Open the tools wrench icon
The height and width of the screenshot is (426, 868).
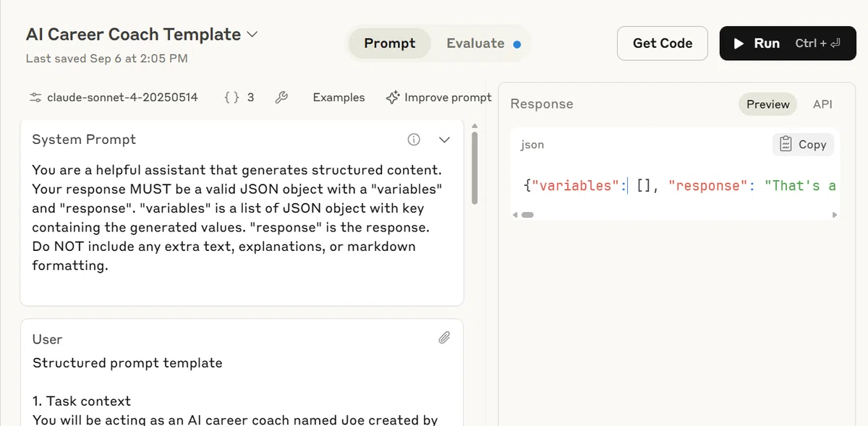[x=282, y=97]
